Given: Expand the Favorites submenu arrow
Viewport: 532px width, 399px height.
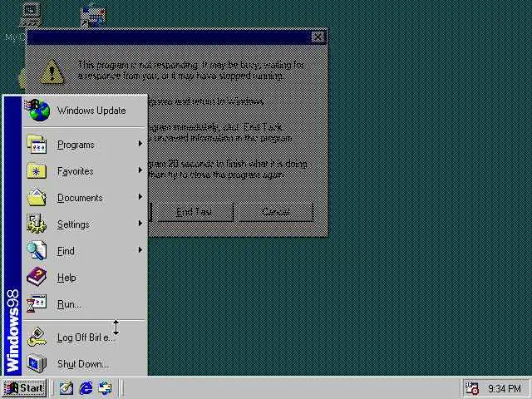Looking at the screenshot, I should click(140, 170).
